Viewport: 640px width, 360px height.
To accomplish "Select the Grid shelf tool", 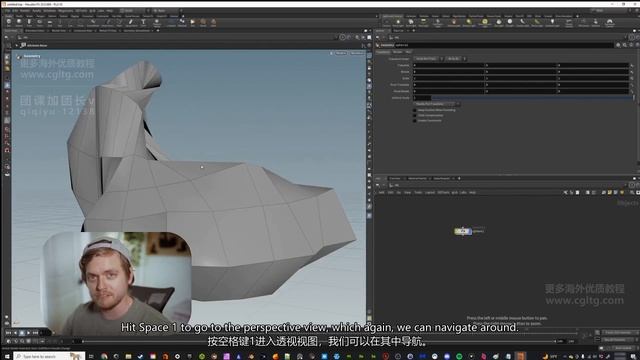I will click(x=50, y=22).
